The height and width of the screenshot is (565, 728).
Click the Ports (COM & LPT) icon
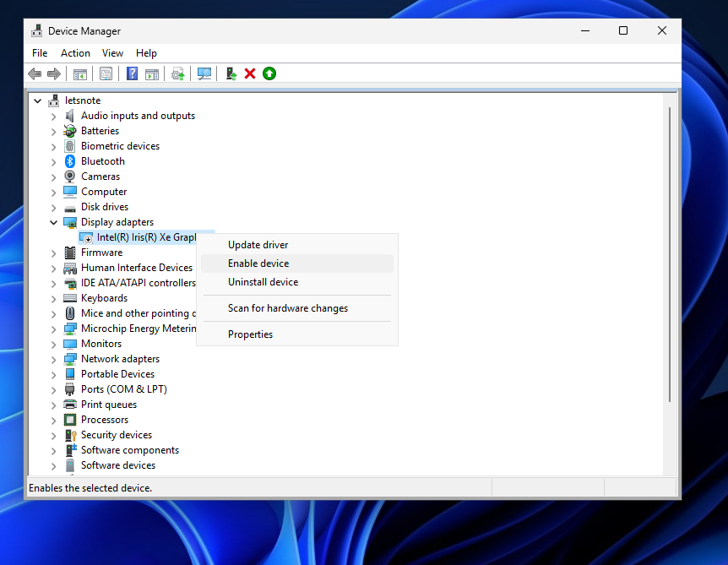point(69,389)
